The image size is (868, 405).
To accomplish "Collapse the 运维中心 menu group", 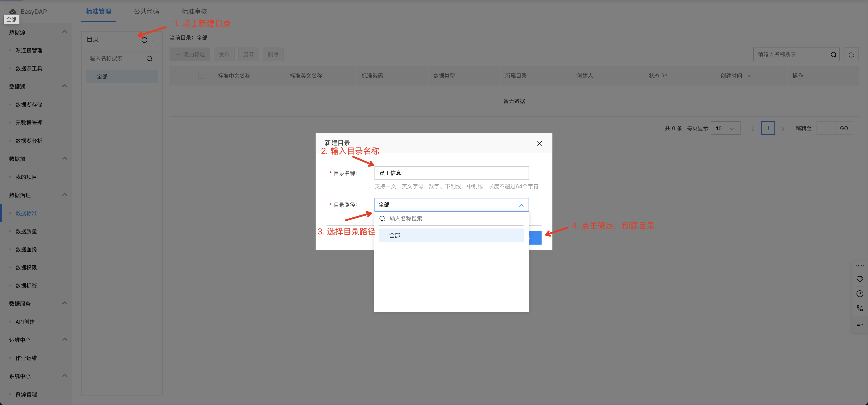I will click(x=65, y=340).
